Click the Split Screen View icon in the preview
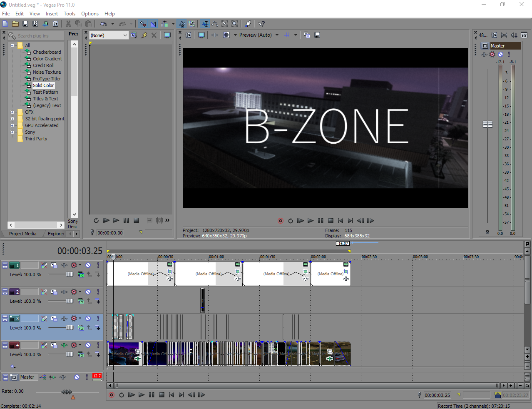Viewport: 532px width, 409px height. point(226,35)
